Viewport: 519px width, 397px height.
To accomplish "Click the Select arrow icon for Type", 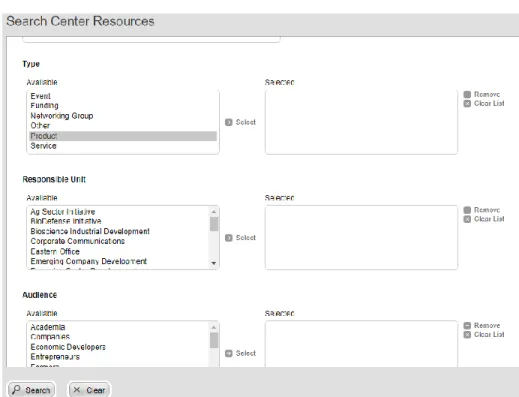I will tap(229, 122).
